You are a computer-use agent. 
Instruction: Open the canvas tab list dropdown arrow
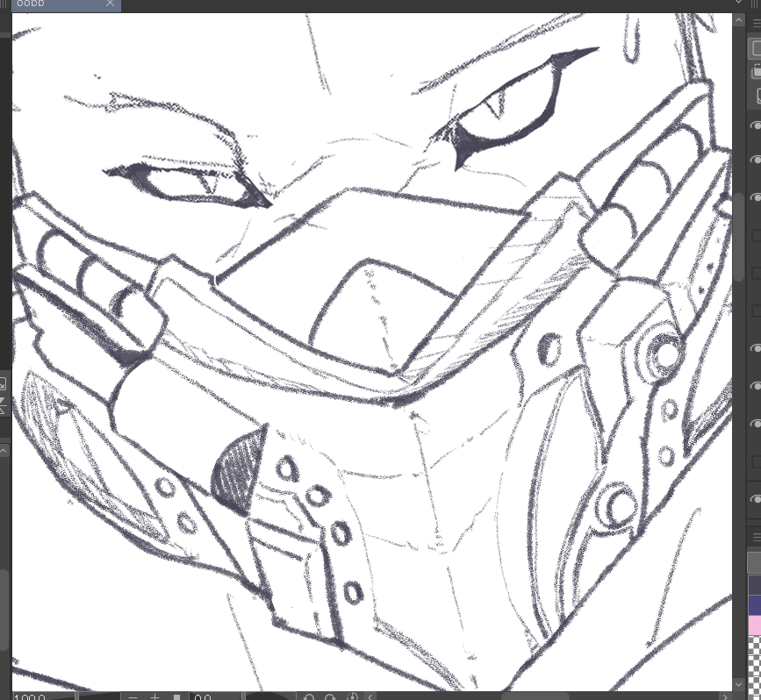[738, 3]
